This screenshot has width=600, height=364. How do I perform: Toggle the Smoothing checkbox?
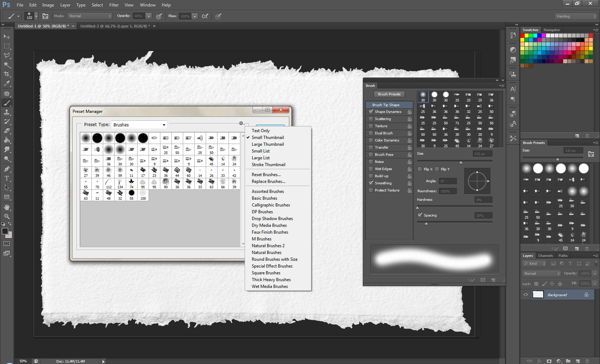click(x=371, y=183)
